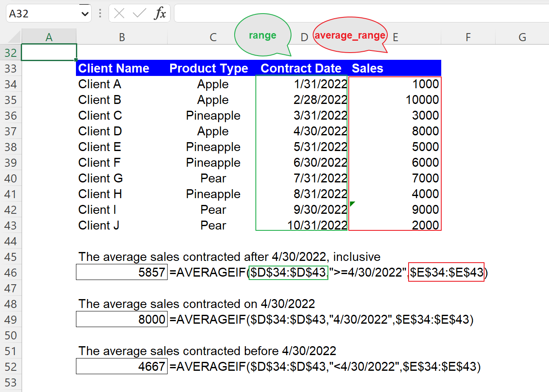Click the AVERAGEIF formula text with ">=4/30/2022"

[x=329, y=272]
